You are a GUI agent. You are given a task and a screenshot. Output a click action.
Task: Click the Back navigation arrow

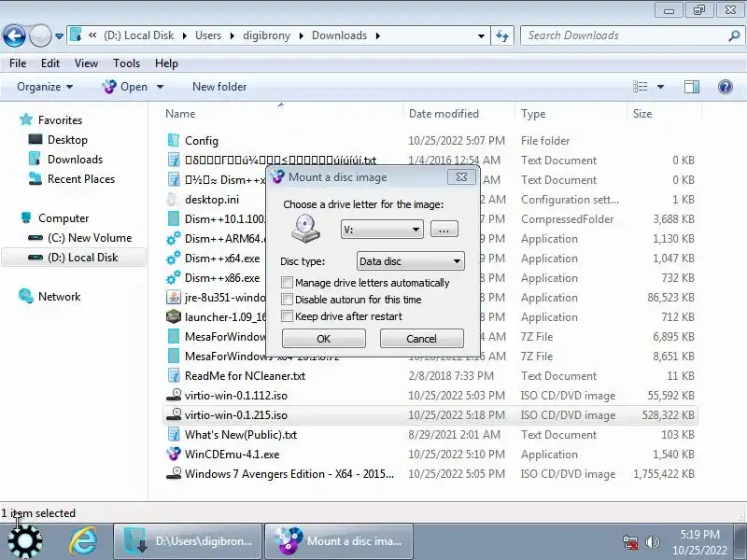pyautogui.click(x=14, y=35)
